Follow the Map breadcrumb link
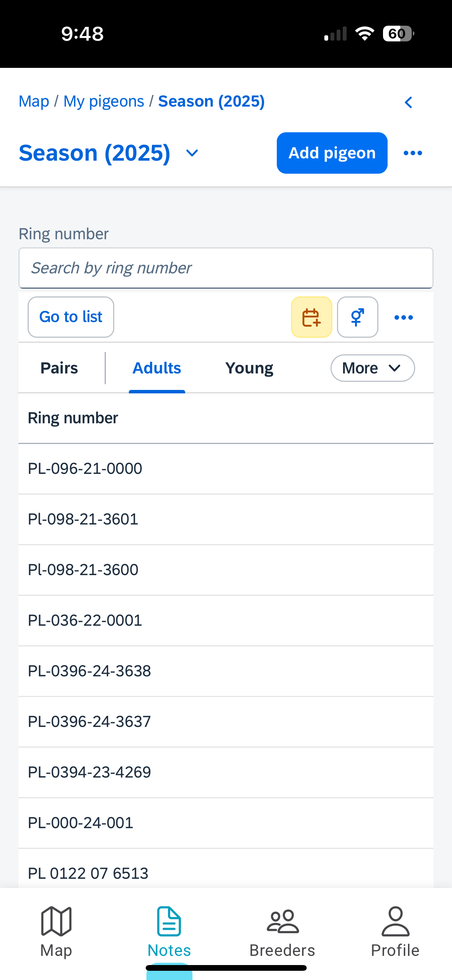This screenshot has width=452, height=980. coord(34,102)
